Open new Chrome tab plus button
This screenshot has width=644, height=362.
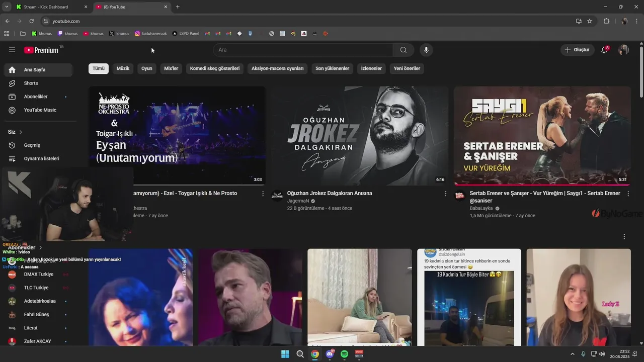[x=178, y=7]
